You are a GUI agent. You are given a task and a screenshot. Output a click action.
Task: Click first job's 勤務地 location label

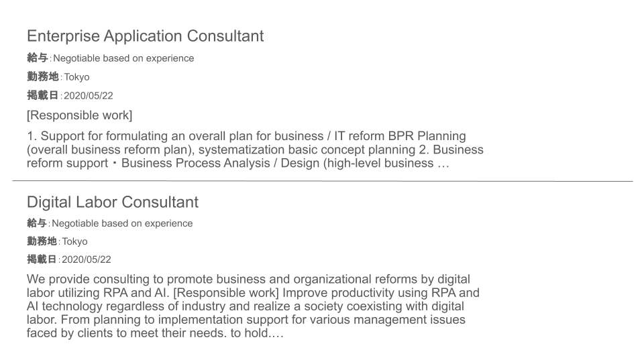(43, 76)
